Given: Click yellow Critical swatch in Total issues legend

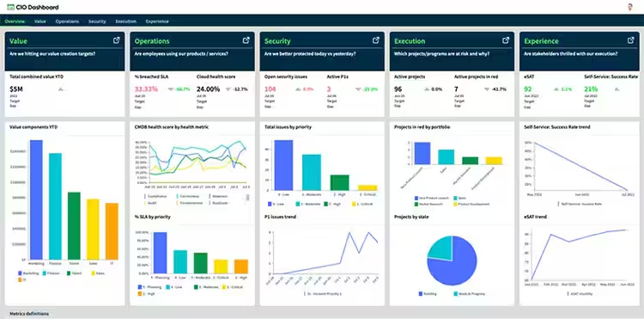Looking at the screenshot, I should (355, 204).
